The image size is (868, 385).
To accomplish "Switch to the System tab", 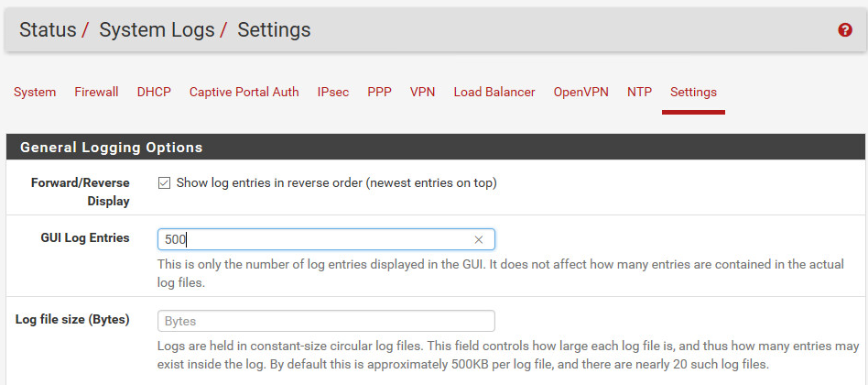I will 35,92.
